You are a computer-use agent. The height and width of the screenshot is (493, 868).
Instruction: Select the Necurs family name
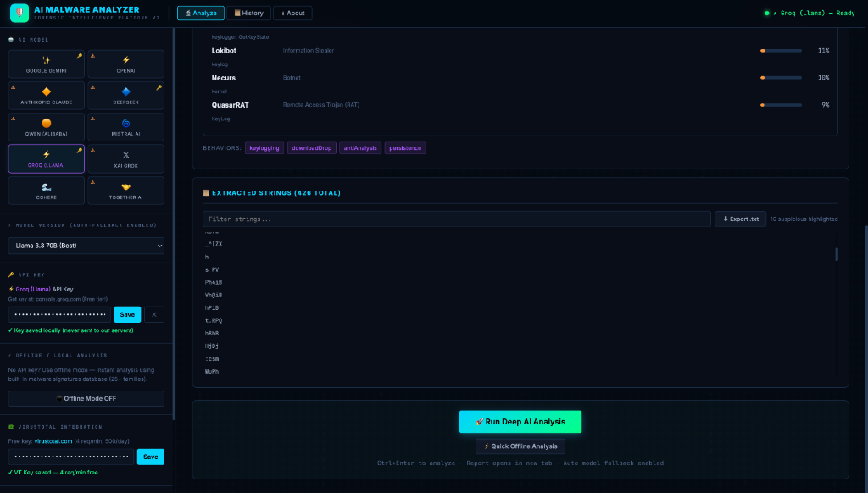click(x=224, y=78)
